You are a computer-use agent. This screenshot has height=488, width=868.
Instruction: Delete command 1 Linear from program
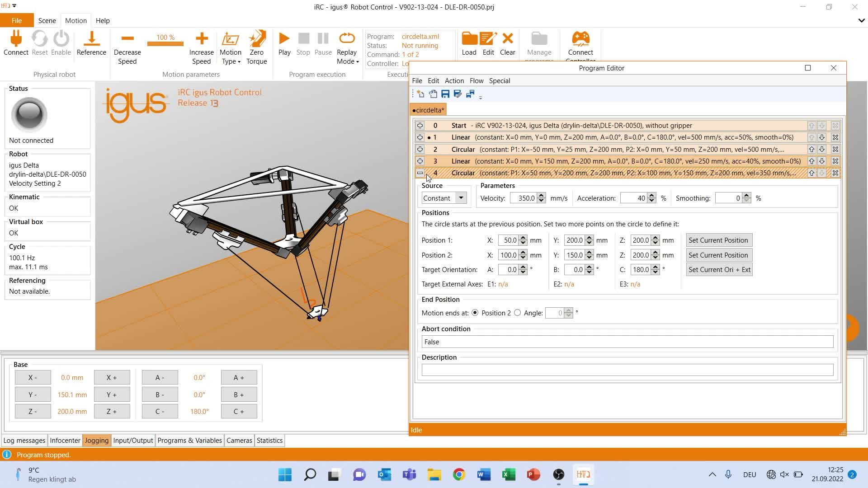835,137
